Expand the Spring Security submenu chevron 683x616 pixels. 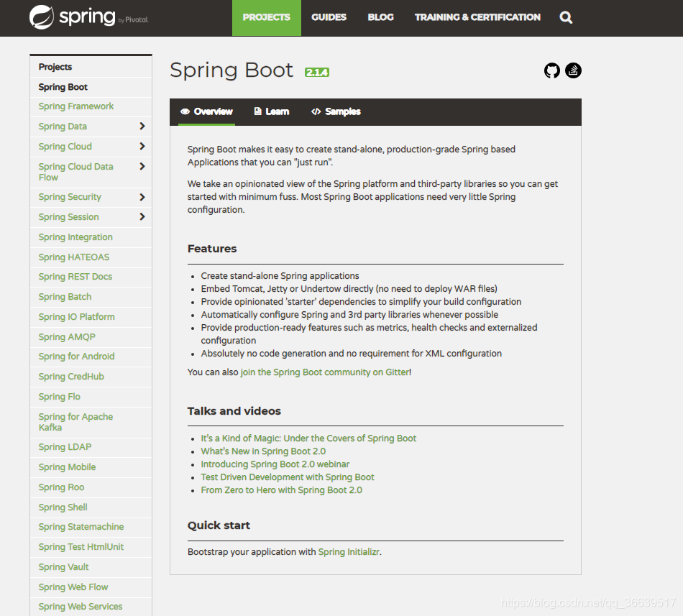pos(142,197)
